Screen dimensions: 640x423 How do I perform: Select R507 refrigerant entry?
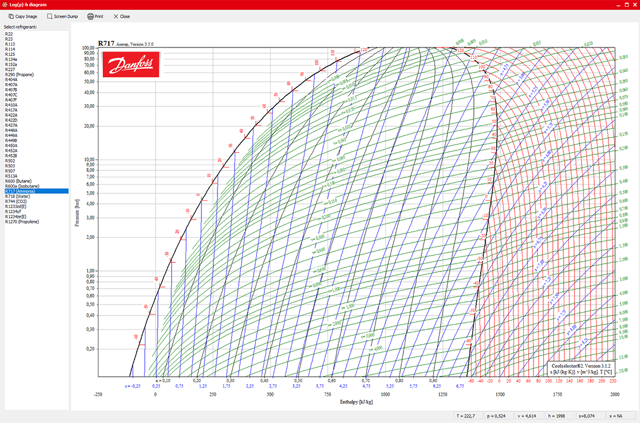click(x=10, y=170)
